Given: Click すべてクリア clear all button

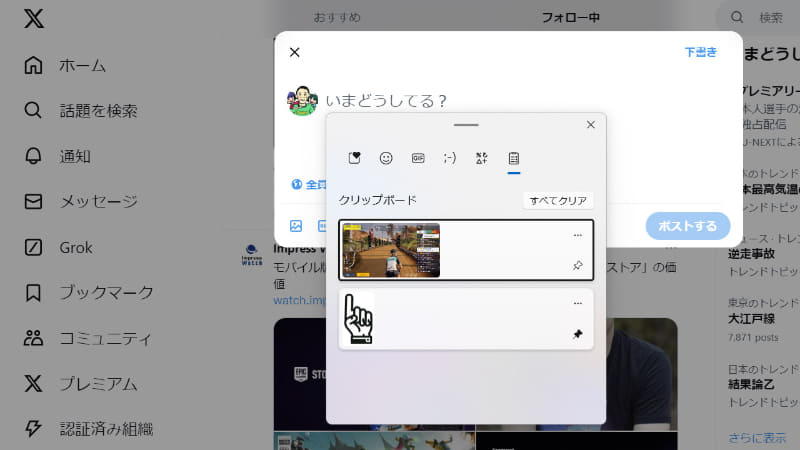Looking at the screenshot, I should click(x=558, y=201).
